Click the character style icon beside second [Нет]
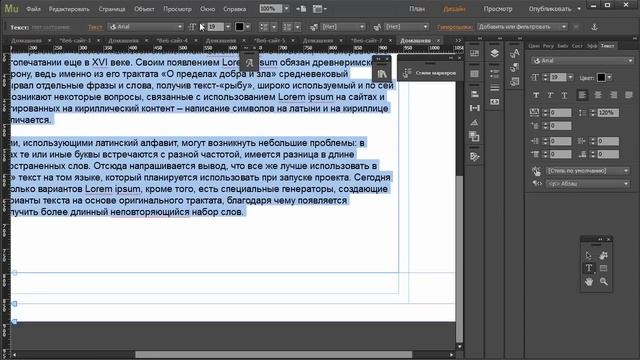 (377, 27)
